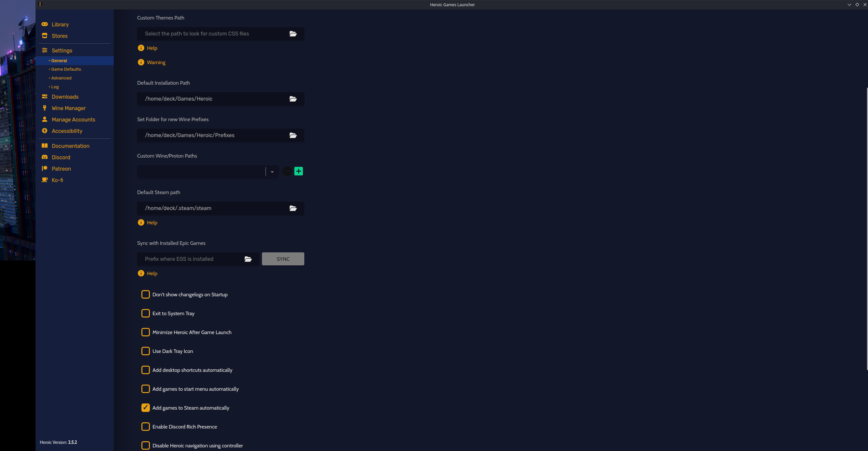Open Custom Wine/Proton Paths dropdown
This screenshot has width=868, height=451.
(272, 171)
